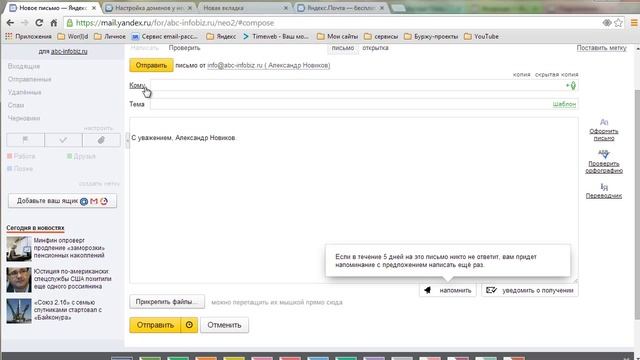Open Спам folder
Viewport: 640px width, 360px height.
tap(16, 105)
